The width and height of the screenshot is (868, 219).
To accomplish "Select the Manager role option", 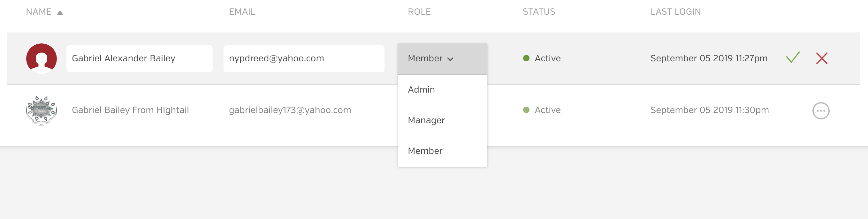I will click(426, 120).
